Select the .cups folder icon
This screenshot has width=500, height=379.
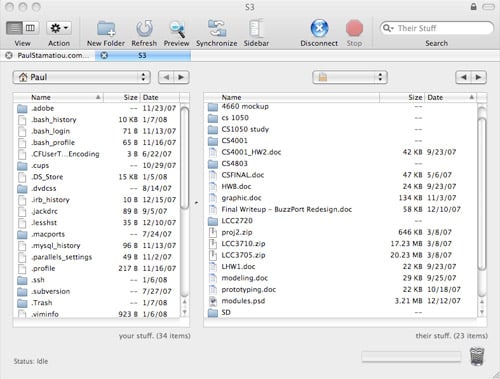pos(22,166)
